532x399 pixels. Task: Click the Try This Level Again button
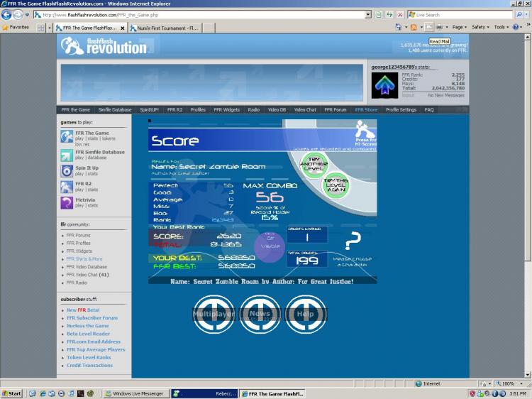[336, 185]
